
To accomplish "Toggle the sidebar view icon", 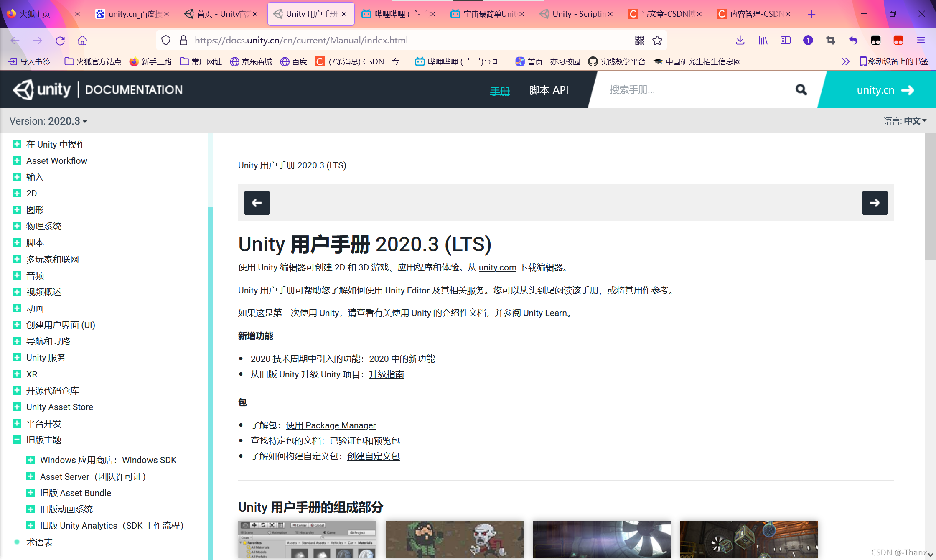I will coord(786,41).
